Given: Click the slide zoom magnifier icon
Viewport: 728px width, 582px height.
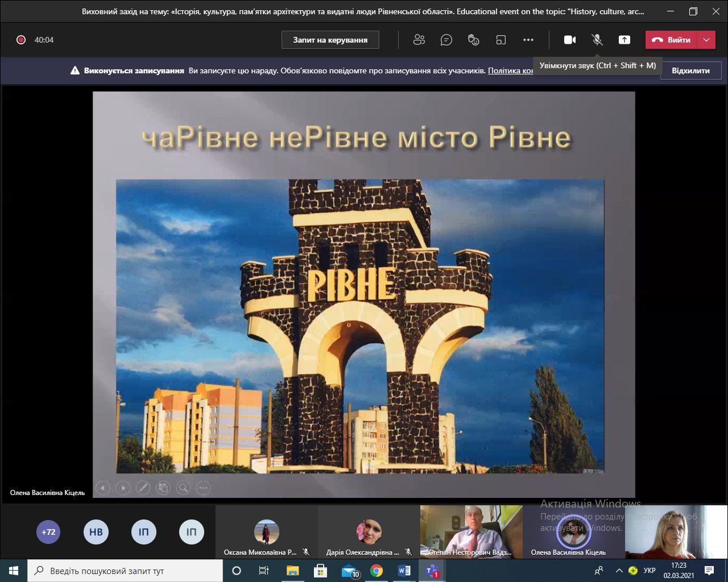Looking at the screenshot, I should 183,488.
